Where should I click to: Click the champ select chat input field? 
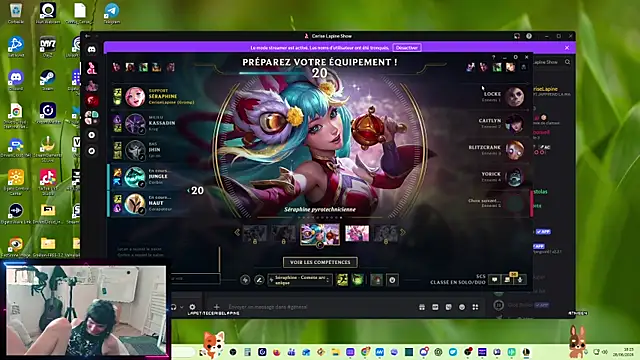click(x=195, y=279)
